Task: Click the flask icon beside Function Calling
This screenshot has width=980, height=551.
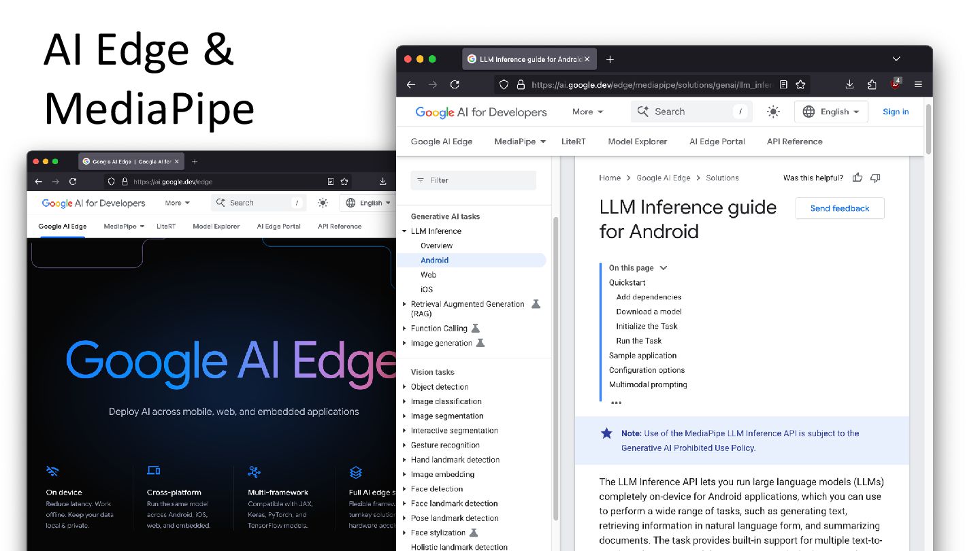Action: coord(476,328)
